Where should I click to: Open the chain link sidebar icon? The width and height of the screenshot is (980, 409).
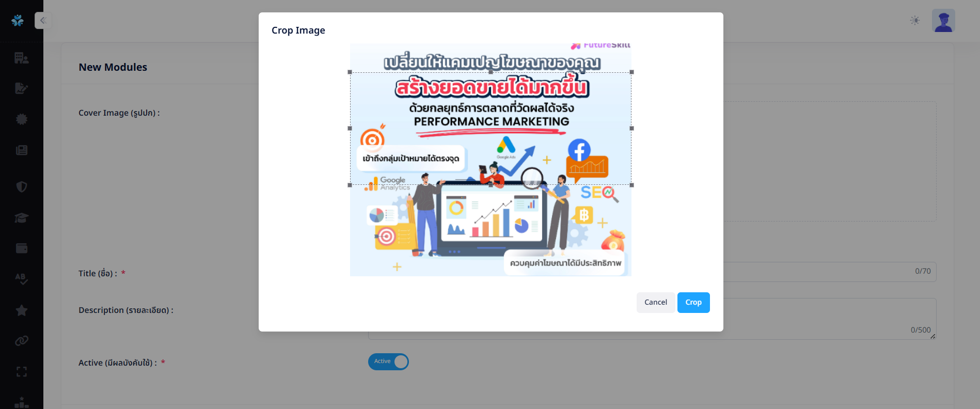click(x=21, y=341)
